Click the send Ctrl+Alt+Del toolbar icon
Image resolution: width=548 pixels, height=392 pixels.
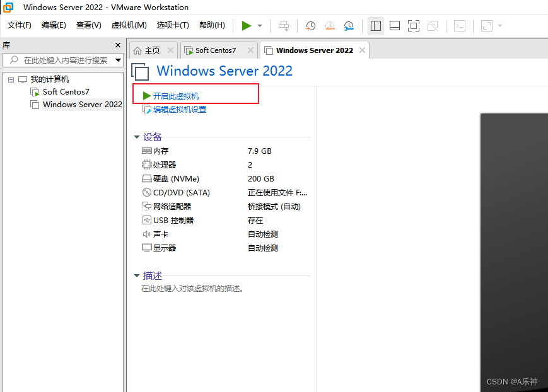click(x=284, y=25)
